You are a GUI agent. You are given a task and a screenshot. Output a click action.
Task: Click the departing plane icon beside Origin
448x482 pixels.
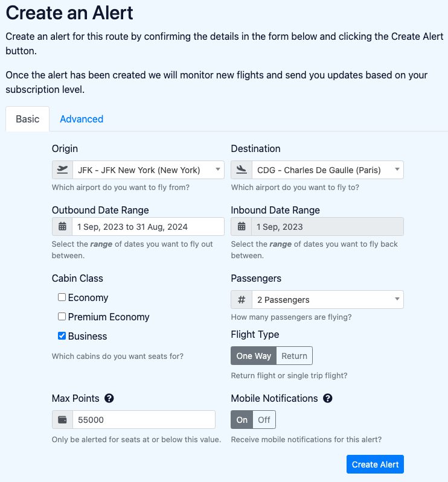pos(62,170)
